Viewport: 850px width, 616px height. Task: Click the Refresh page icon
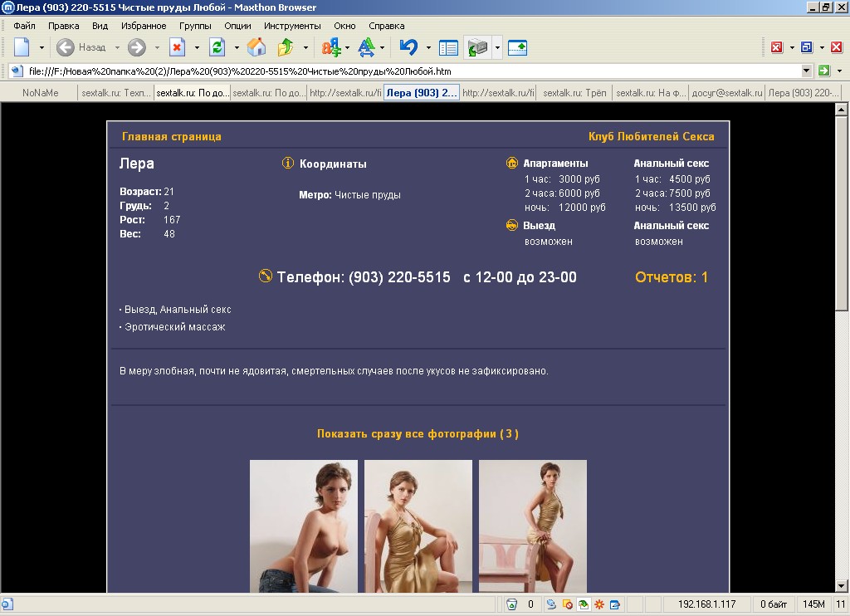click(217, 47)
